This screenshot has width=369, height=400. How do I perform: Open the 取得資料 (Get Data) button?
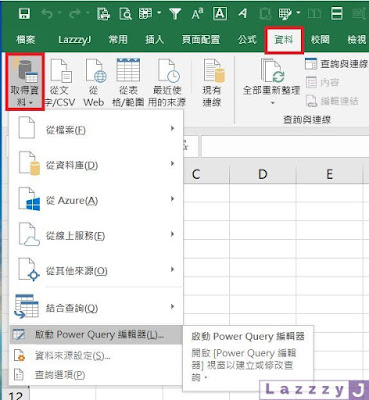[25, 82]
